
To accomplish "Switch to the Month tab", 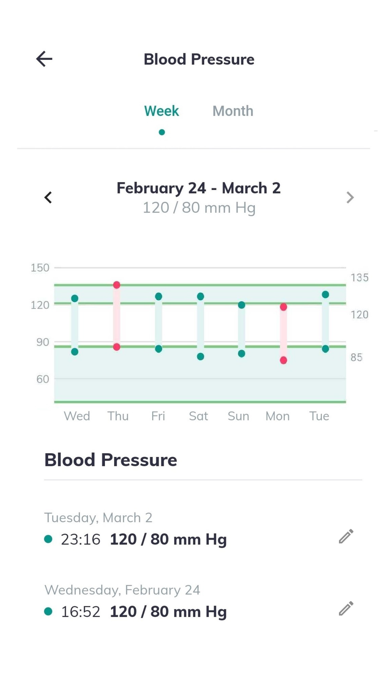I will 233,111.
